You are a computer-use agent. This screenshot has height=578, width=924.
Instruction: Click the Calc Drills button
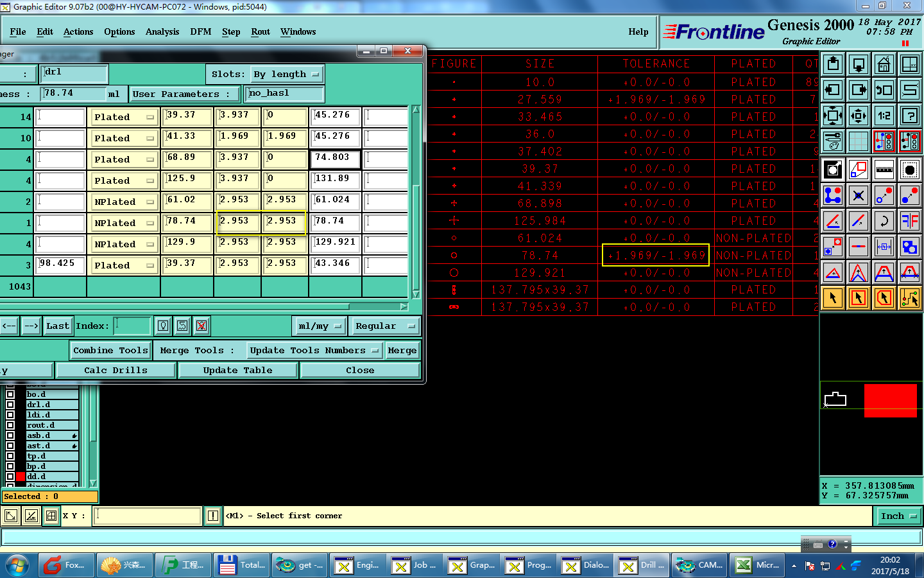[116, 371]
